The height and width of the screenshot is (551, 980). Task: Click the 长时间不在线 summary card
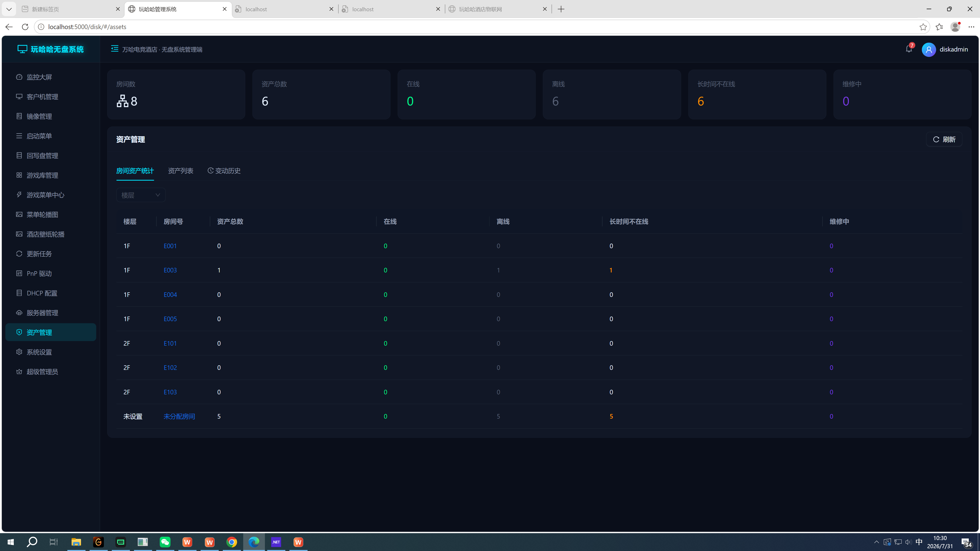(x=757, y=94)
